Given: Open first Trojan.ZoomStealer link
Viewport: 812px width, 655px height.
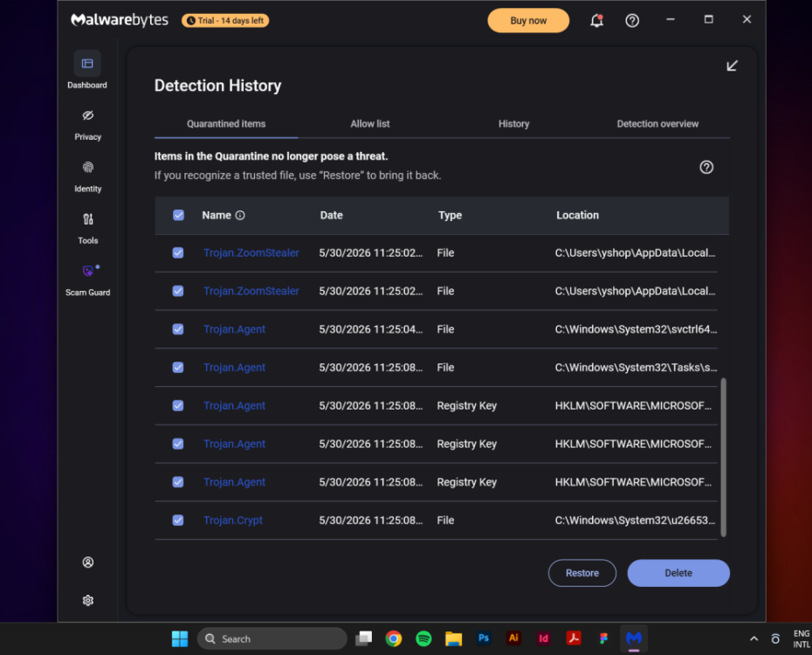Looking at the screenshot, I should click(251, 252).
